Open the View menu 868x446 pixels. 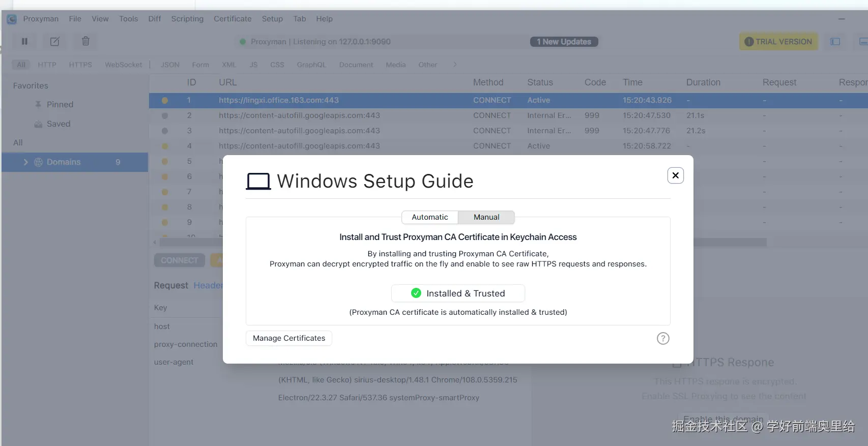coord(100,19)
